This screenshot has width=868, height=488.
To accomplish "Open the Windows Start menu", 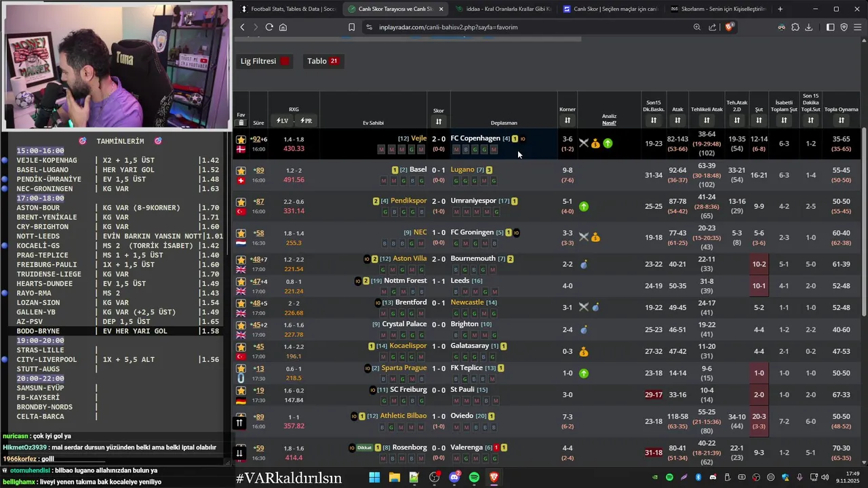I will [374, 477].
